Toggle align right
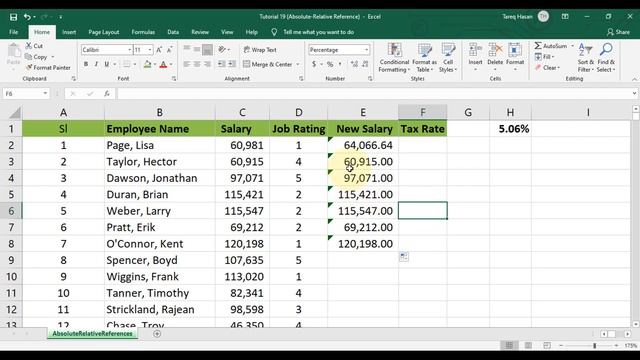Screen dimensions: 640x360 (x=207, y=64)
